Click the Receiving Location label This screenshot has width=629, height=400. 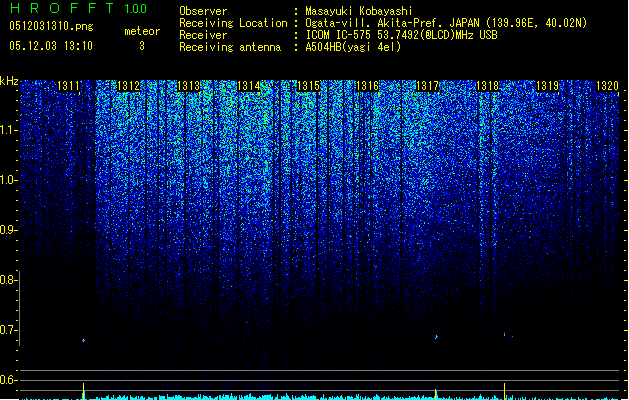tap(233, 23)
